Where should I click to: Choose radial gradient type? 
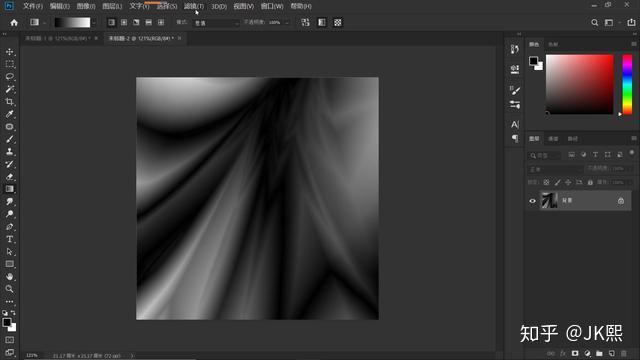click(x=124, y=22)
